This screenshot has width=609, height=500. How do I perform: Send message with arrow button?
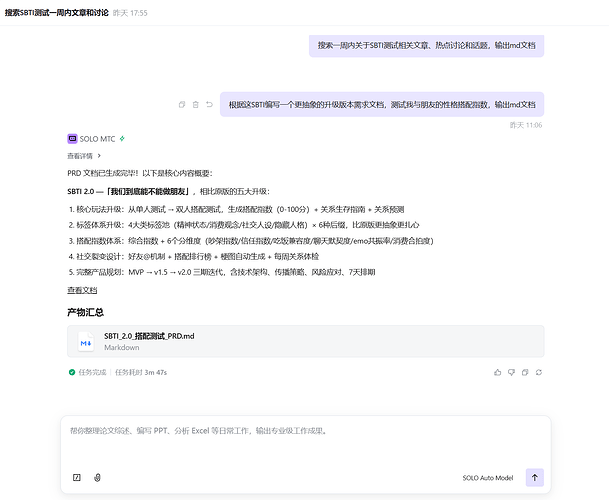535,478
